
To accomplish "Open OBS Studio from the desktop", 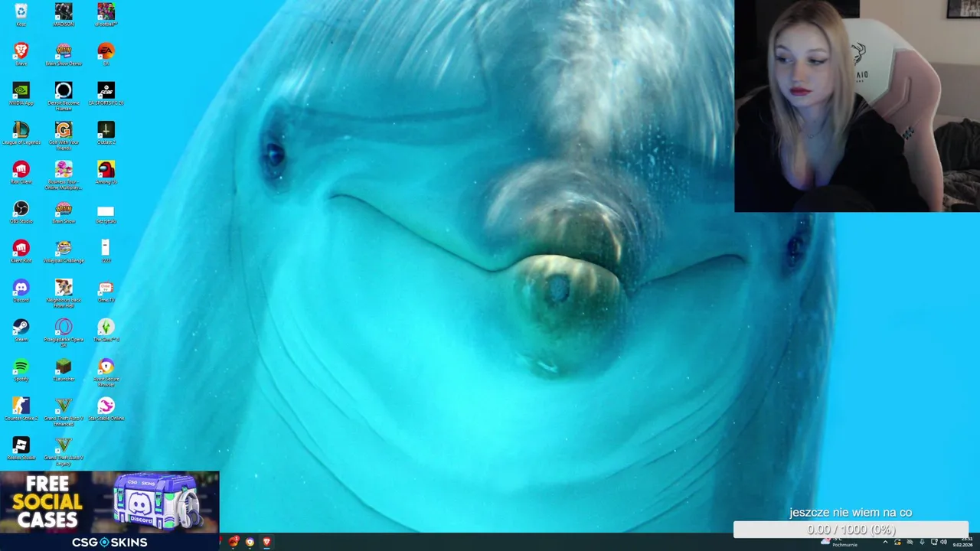I will [21, 211].
